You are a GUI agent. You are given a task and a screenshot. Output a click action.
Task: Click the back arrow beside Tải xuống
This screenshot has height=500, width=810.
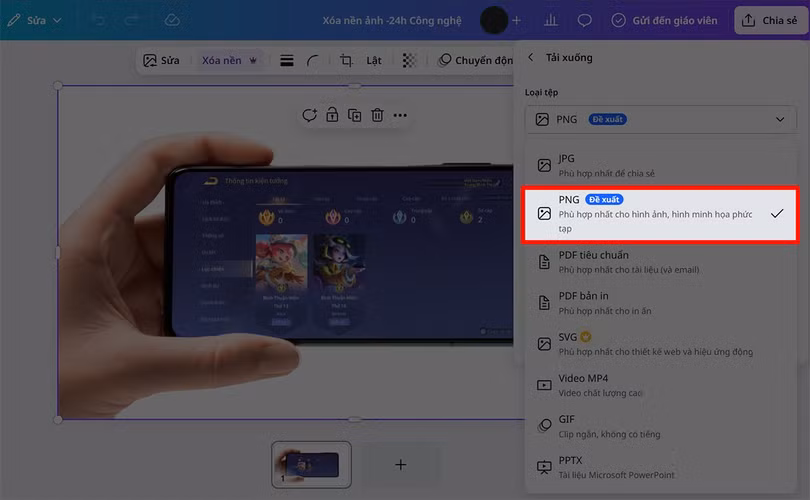pos(530,58)
